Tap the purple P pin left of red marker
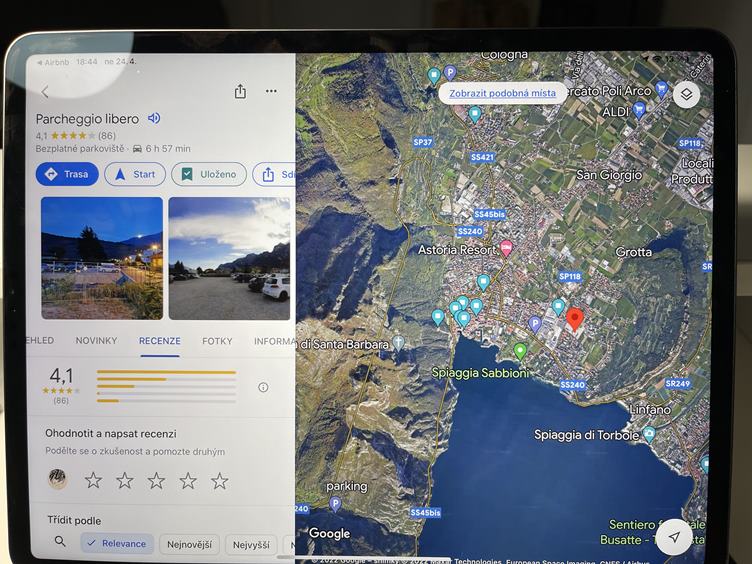752x564 pixels. (535, 324)
